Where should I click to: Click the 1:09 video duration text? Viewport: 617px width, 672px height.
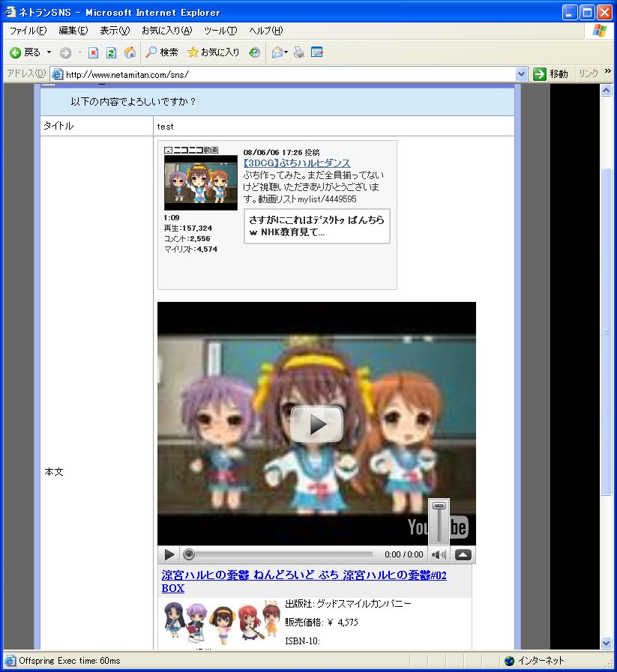click(x=172, y=218)
